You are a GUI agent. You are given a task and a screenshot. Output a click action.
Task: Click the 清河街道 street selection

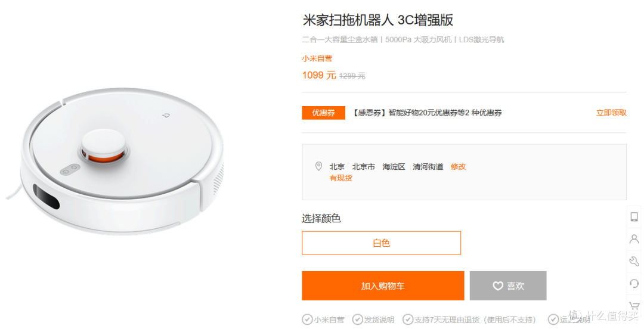(428, 166)
